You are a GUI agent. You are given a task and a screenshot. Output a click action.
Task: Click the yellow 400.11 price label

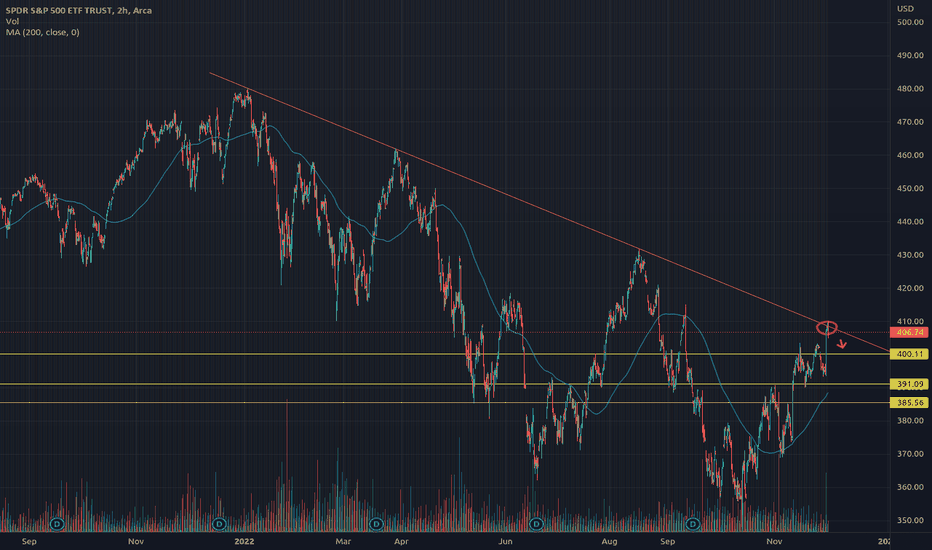tap(909, 354)
